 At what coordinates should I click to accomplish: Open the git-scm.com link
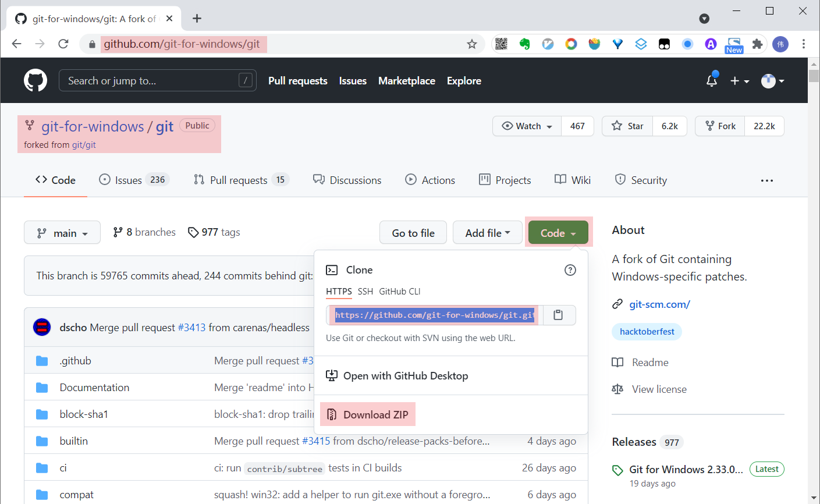click(659, 304)
